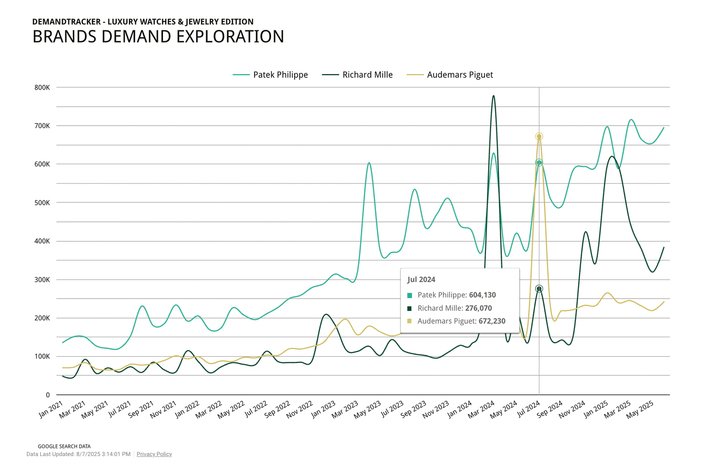
Task: Click dark Richard Mille swatch in tooltip
Action: [410, 309]
